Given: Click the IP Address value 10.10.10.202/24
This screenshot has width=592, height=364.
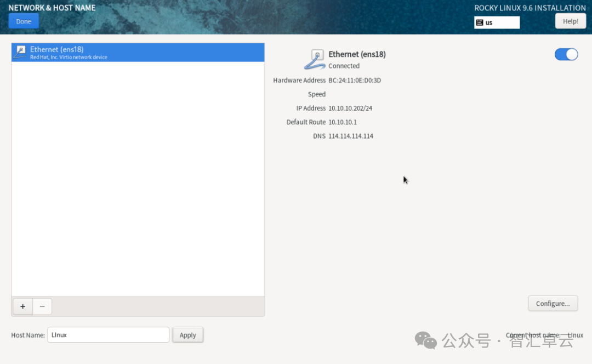Looking at the screenshot, I should (x=350, y=109).
